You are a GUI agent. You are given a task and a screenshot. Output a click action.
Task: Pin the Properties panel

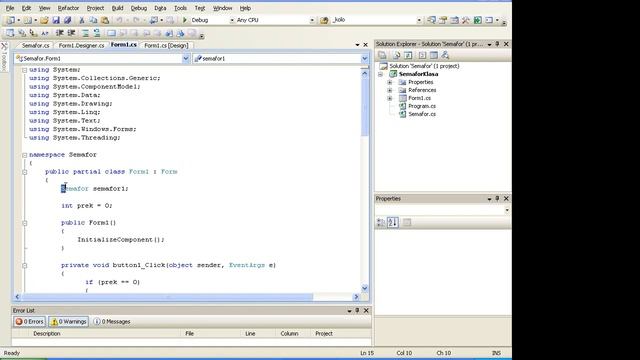point(498,198)
